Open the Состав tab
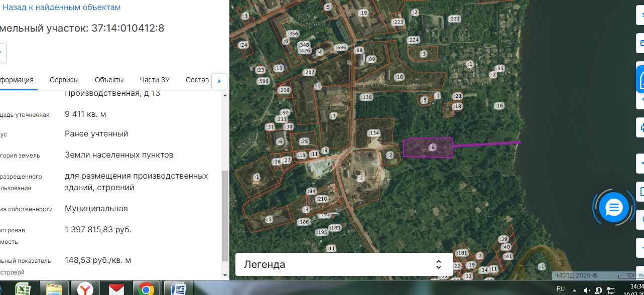644x295 pixels. [x=197, y=80]
